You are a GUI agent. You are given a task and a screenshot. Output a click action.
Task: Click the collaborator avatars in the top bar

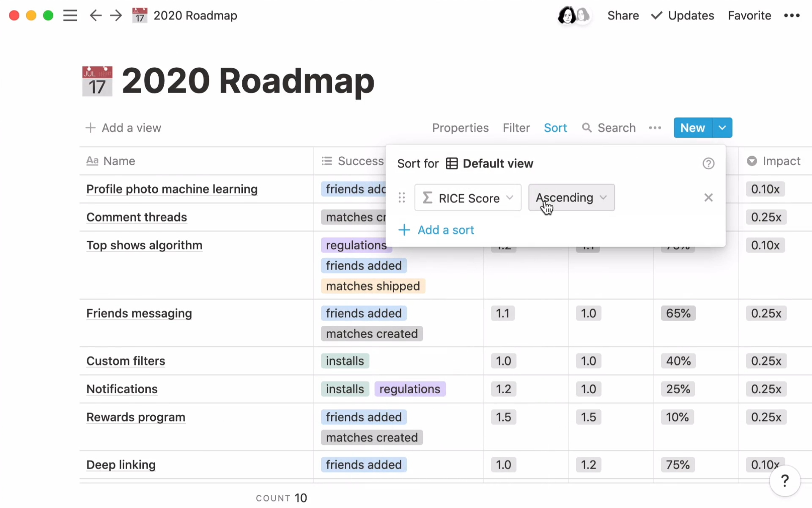(574, 15)
